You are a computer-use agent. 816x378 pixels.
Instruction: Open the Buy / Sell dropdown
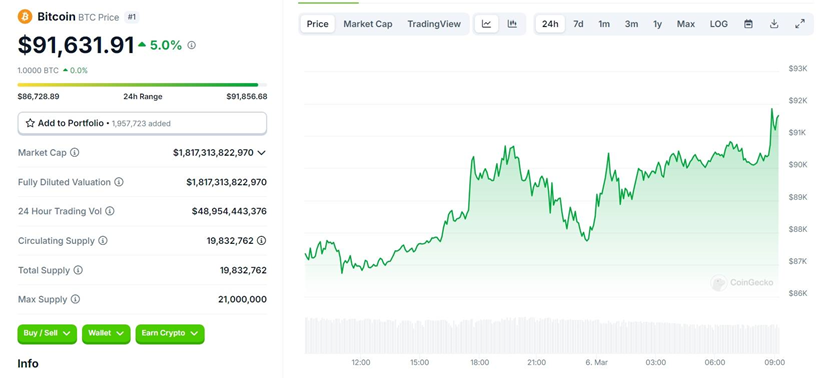click(x=47, y=334)
